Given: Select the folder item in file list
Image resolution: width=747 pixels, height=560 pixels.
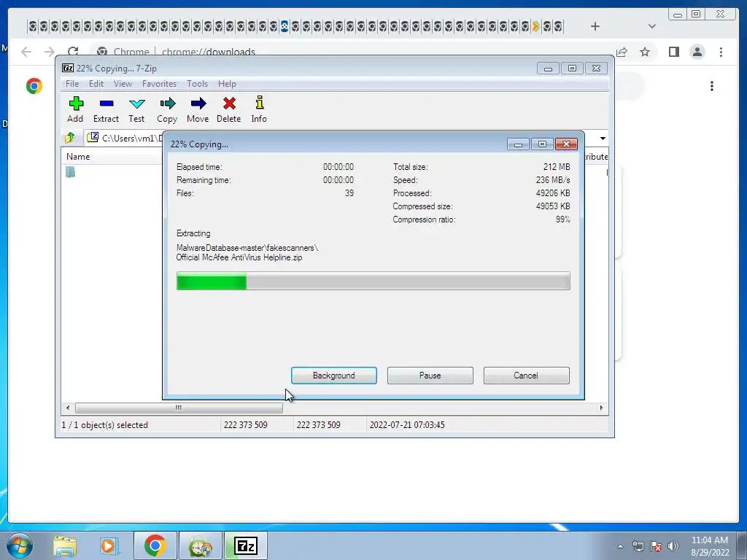Looking at the screenshot, I should [71, 172].
